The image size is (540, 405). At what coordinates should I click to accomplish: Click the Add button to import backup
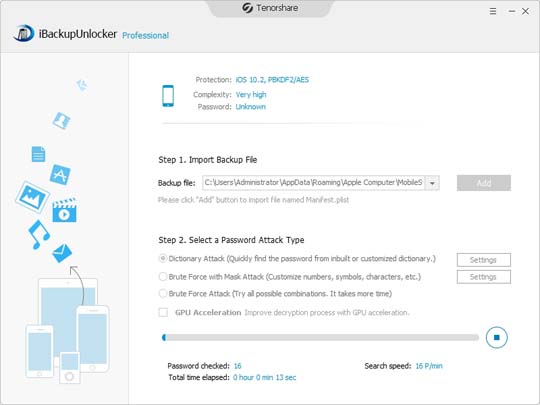point(484,183)
